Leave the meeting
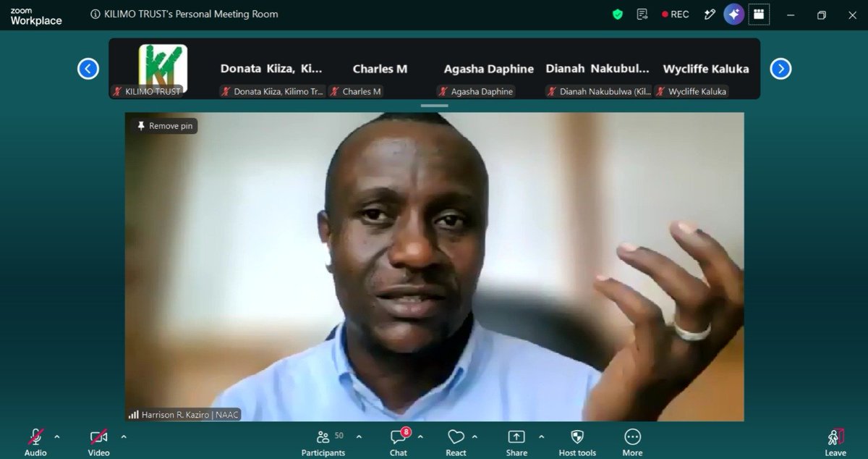 pos(835,442)
